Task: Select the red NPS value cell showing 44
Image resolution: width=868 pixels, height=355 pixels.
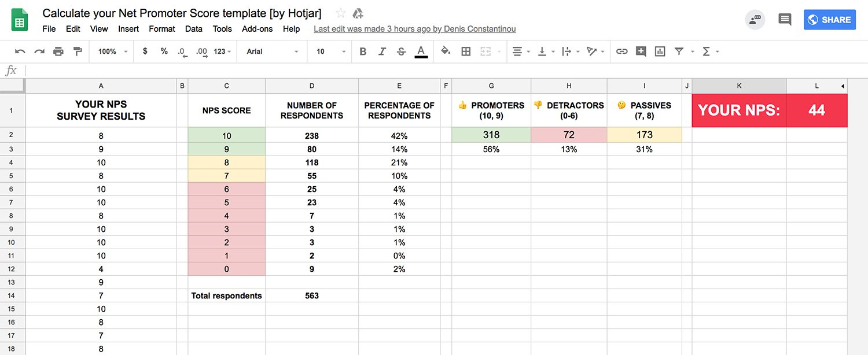Action: [816, 110]
